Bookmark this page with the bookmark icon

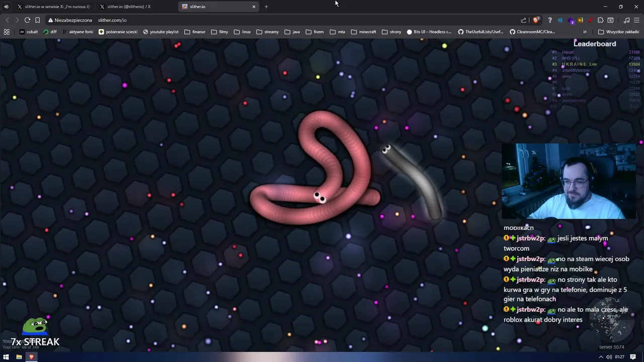point(37,20)
